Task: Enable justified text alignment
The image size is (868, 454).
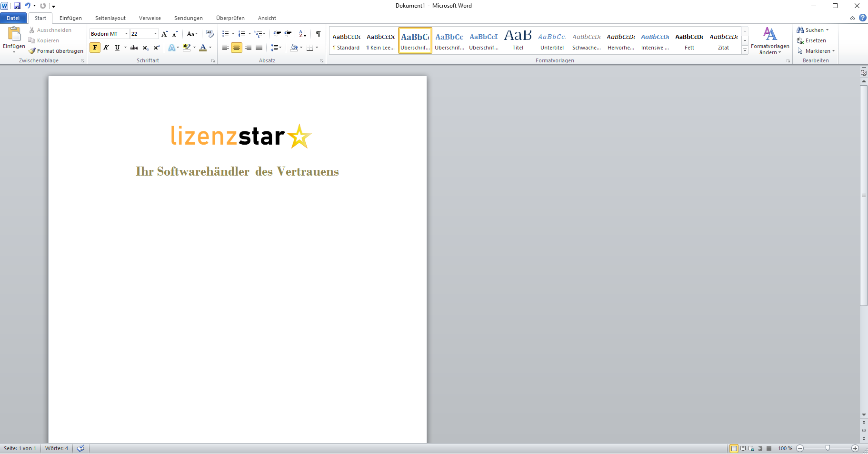Action: click(259, 48)
